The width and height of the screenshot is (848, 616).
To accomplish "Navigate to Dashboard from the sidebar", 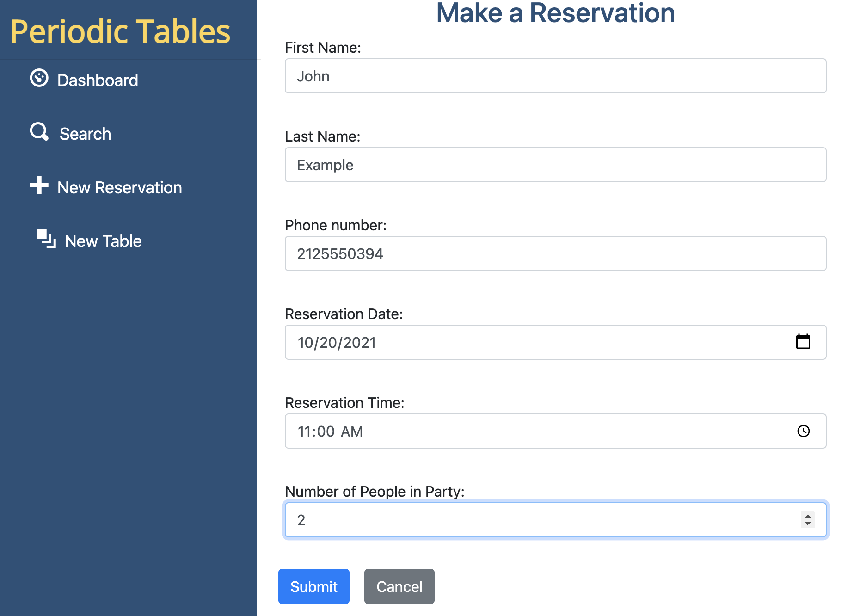I will (x=97, y=80).
